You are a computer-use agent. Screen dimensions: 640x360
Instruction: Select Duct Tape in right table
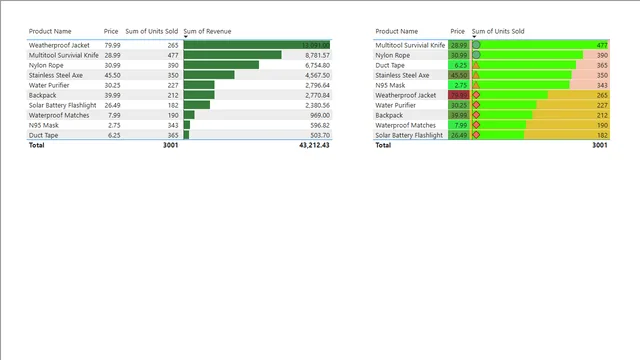coord(390,65)
